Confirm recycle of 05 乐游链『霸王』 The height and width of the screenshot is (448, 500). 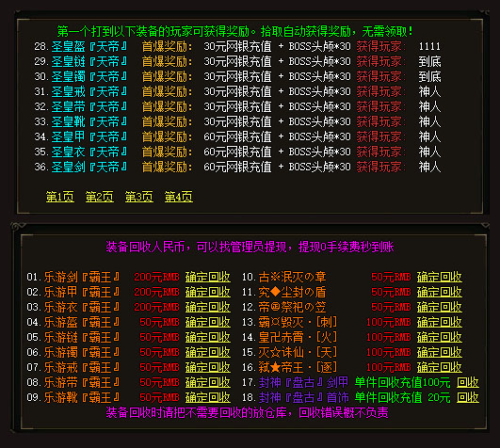[208, 337]
